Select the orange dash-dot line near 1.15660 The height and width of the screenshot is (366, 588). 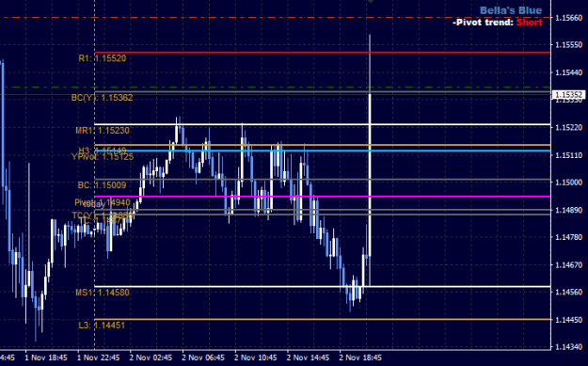[276, 17]
